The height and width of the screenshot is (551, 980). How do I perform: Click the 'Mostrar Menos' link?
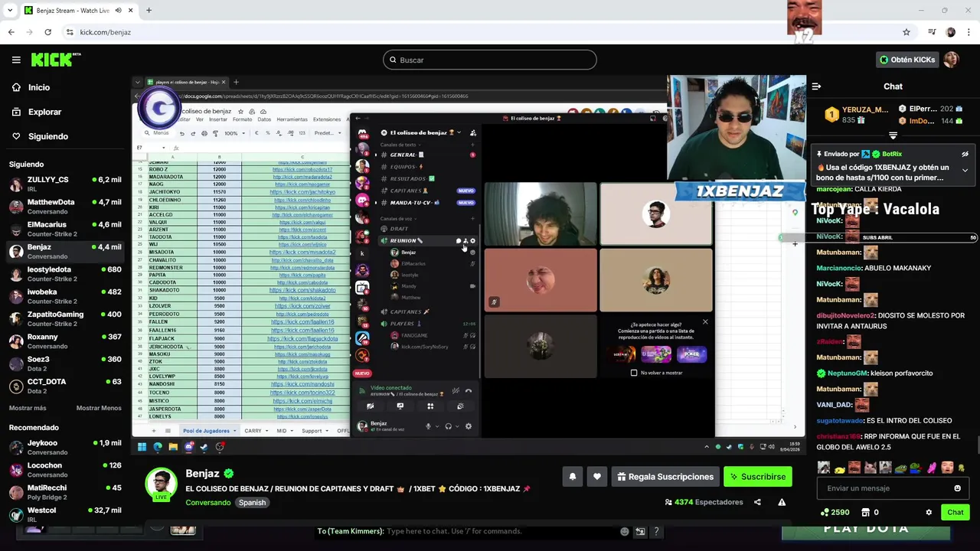99,408
